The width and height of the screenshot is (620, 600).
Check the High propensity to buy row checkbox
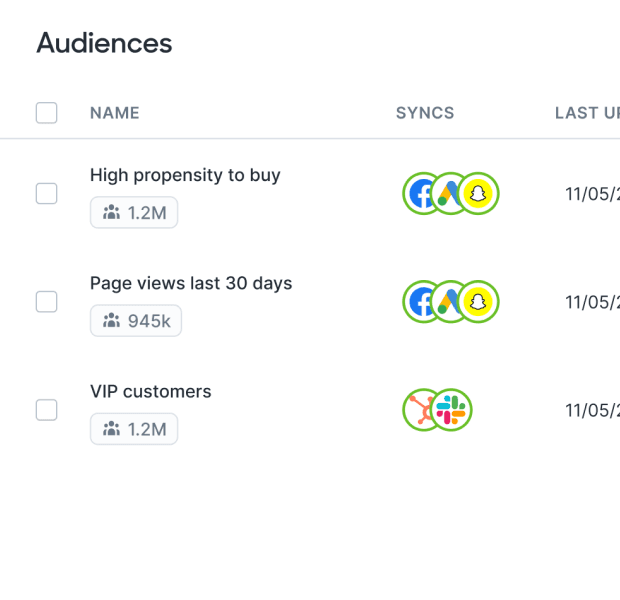(46, 194)
